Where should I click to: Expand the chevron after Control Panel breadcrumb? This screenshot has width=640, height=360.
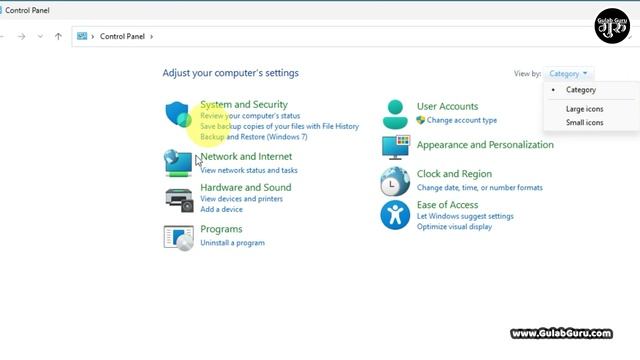click(151, 37)
